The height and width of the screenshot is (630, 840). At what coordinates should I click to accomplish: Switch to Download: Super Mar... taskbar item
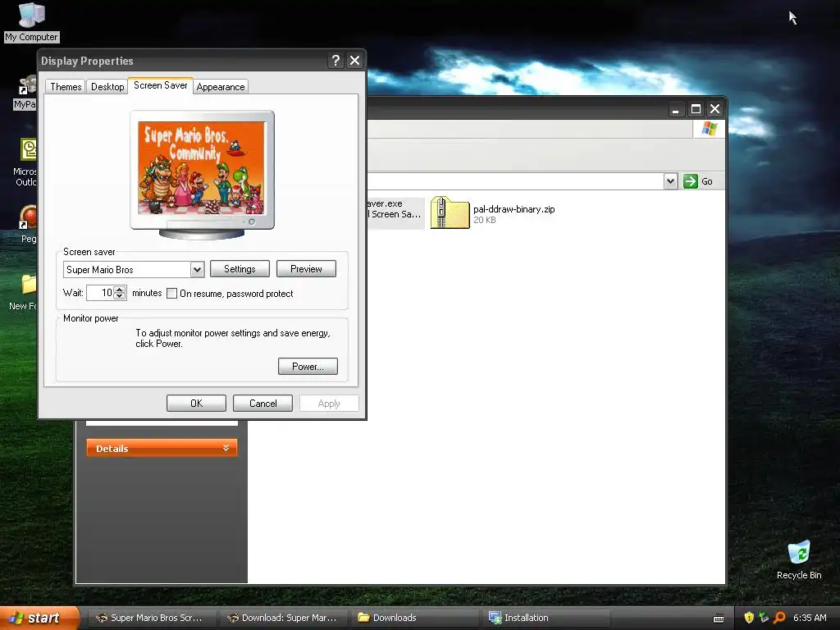pyautogui.click(x=283, y=618)
